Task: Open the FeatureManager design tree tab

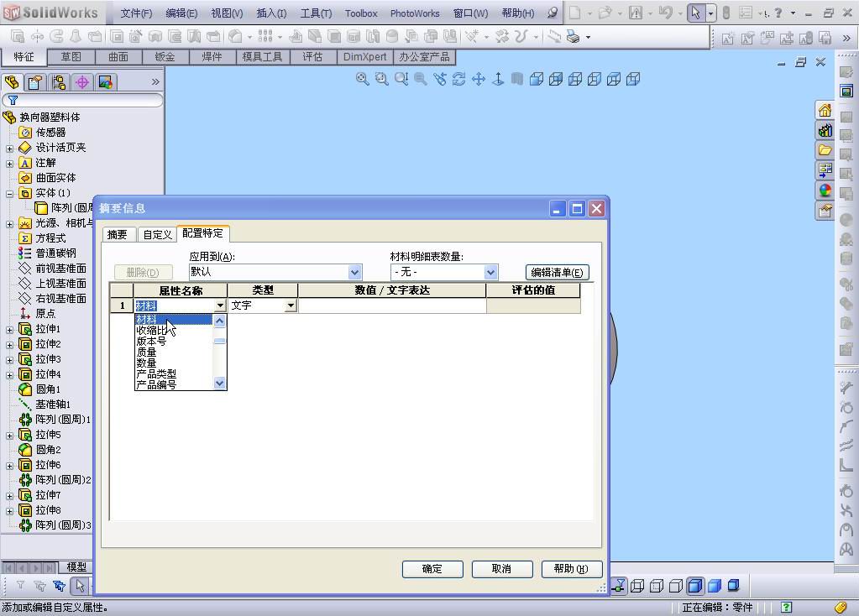Action: pyautogui.click(x=12, y=82)
